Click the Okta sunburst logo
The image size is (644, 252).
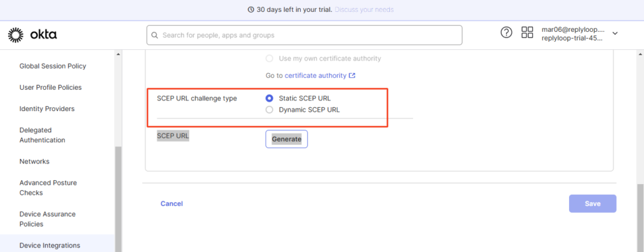(16, 35)
